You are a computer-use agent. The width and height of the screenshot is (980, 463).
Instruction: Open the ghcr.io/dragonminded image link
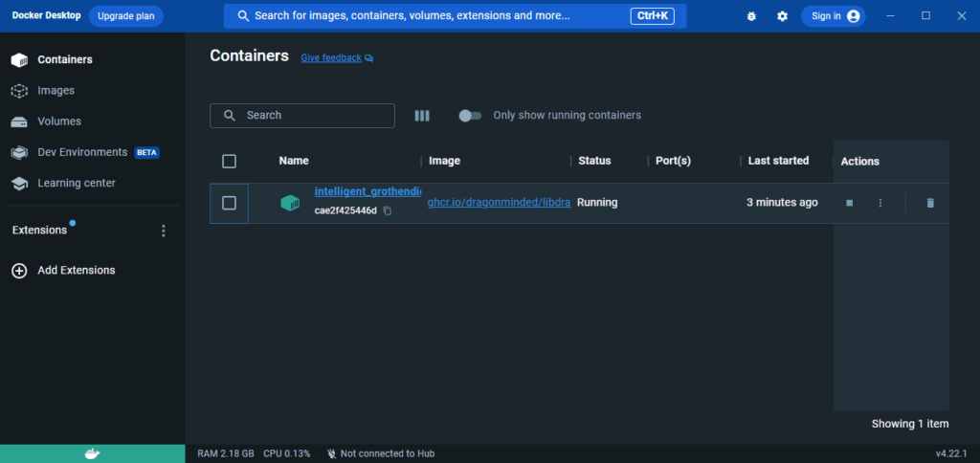[499, 203]
